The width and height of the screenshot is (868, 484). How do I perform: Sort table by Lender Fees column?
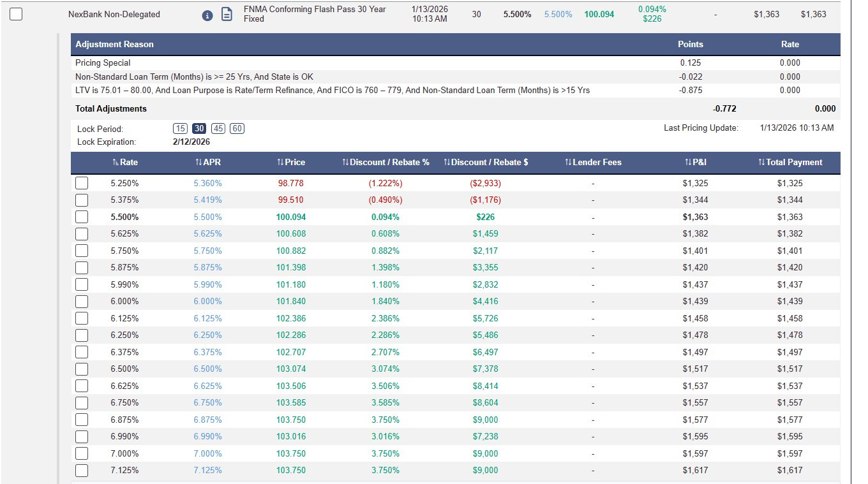[593, 162]
